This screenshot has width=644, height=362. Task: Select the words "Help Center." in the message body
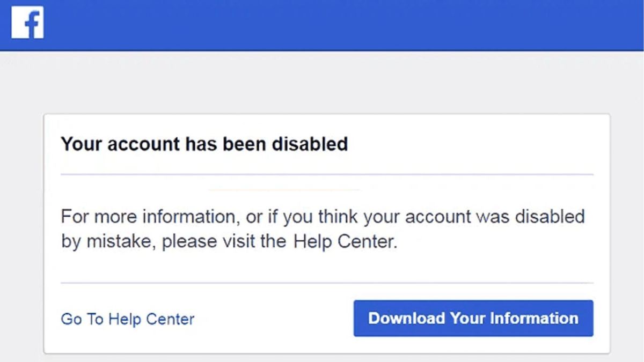click(345, 242)
